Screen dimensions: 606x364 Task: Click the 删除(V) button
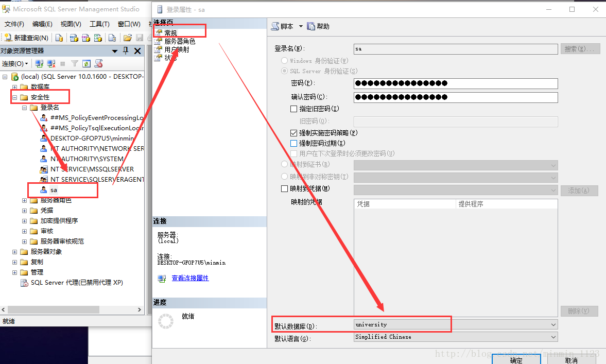(x=579, y=311)
